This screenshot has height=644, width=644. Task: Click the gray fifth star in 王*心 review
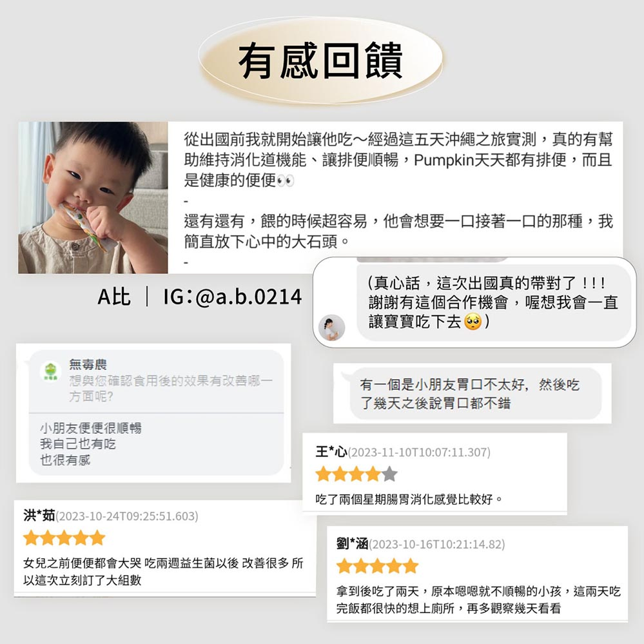389,474
